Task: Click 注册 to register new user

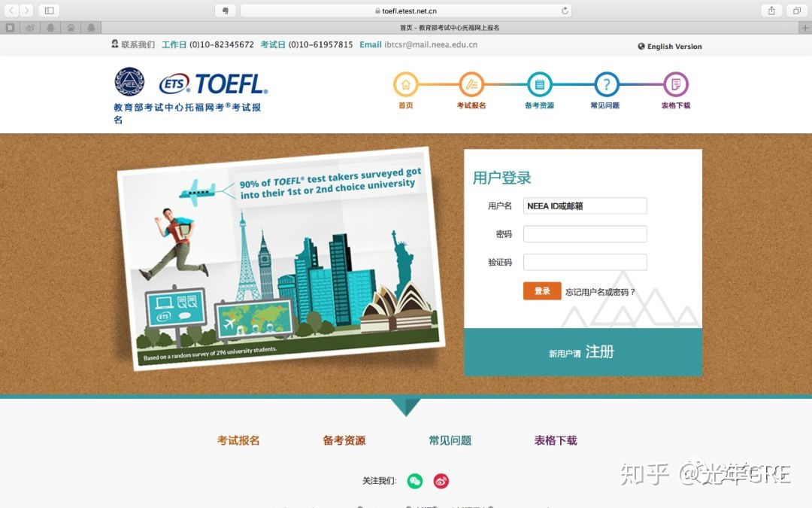Action: coord(600,352)
